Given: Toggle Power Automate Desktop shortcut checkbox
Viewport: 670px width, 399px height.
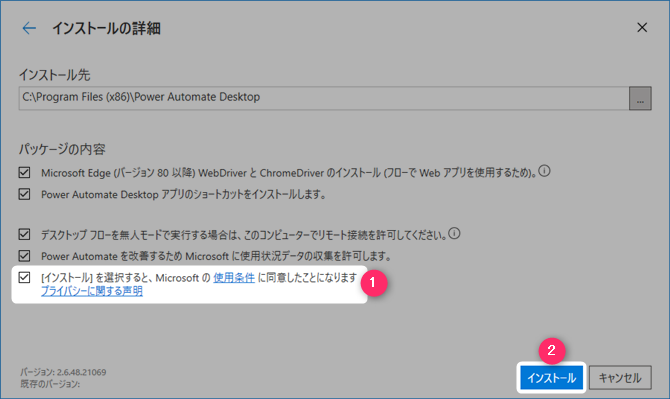Looking at the screenshot, I should [x=24, y=194].
